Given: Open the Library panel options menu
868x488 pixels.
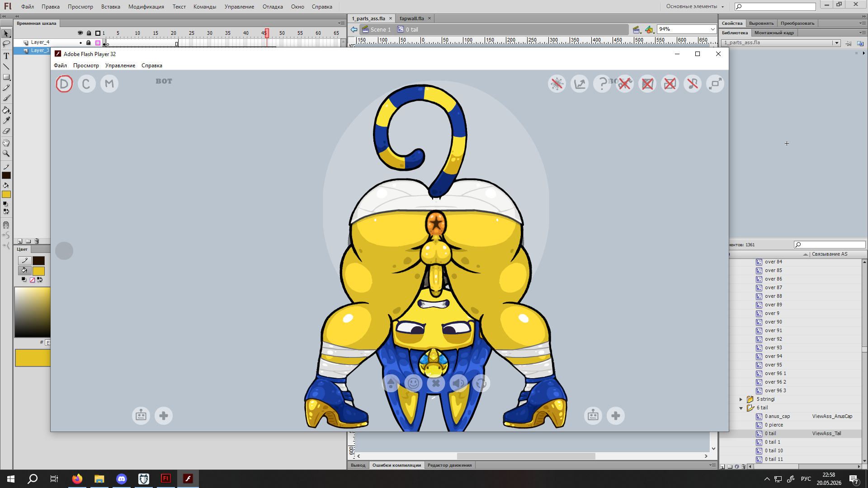Looking at the screenshot, I should (863, 33).
